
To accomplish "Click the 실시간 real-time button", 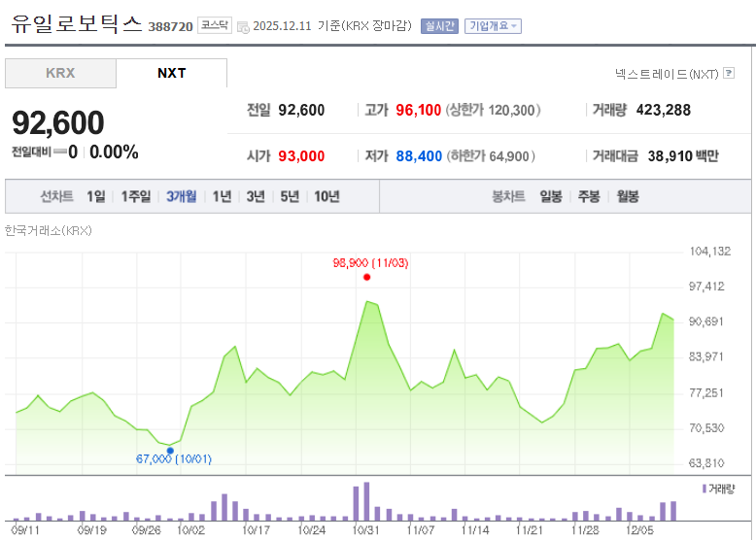I will pos(439,26).
